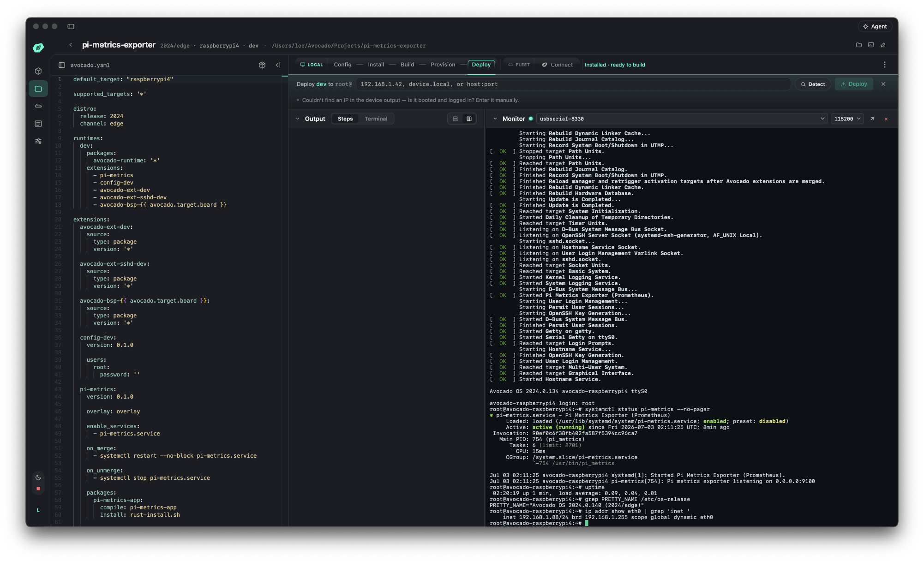Open the sliders settings sidebar icon
This screenshot has height=561, width=924.
click(x=38, y=141)
